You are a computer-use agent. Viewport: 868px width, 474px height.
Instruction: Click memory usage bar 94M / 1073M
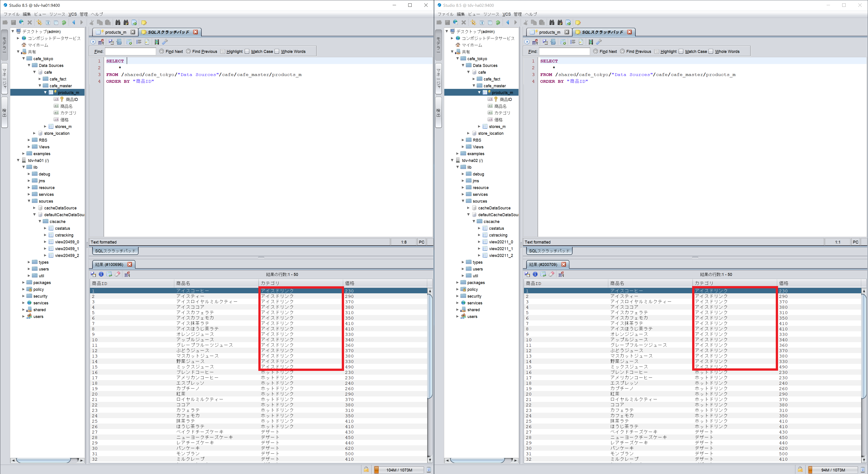(x=833, y=470)
